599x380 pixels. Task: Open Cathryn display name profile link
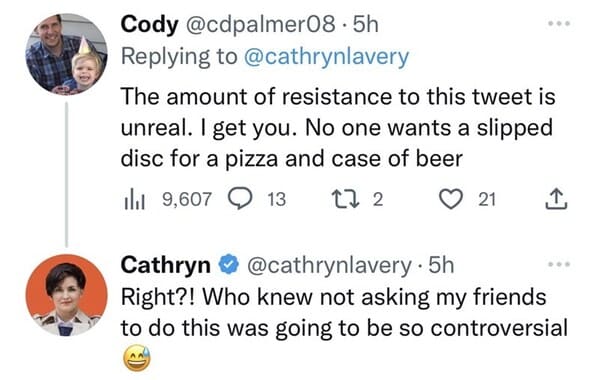[165, 265]
